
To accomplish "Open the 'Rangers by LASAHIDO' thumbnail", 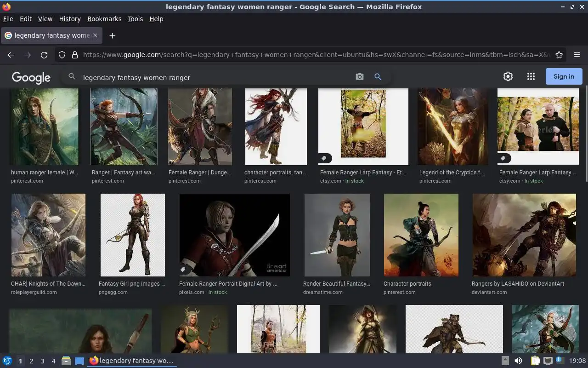I will tap(524, 235).
